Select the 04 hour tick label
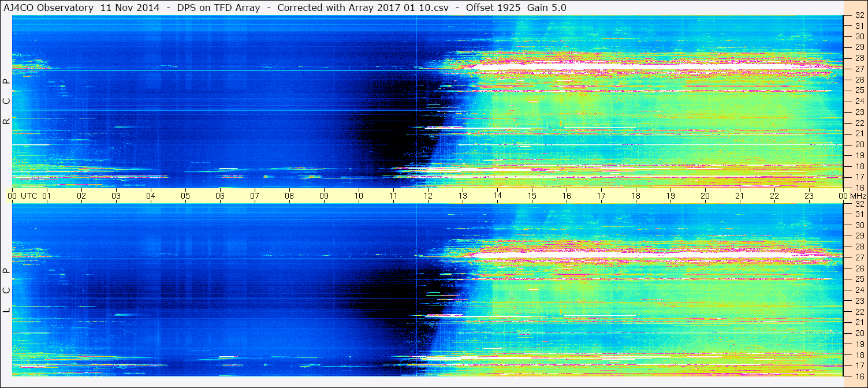 point(151,196)
